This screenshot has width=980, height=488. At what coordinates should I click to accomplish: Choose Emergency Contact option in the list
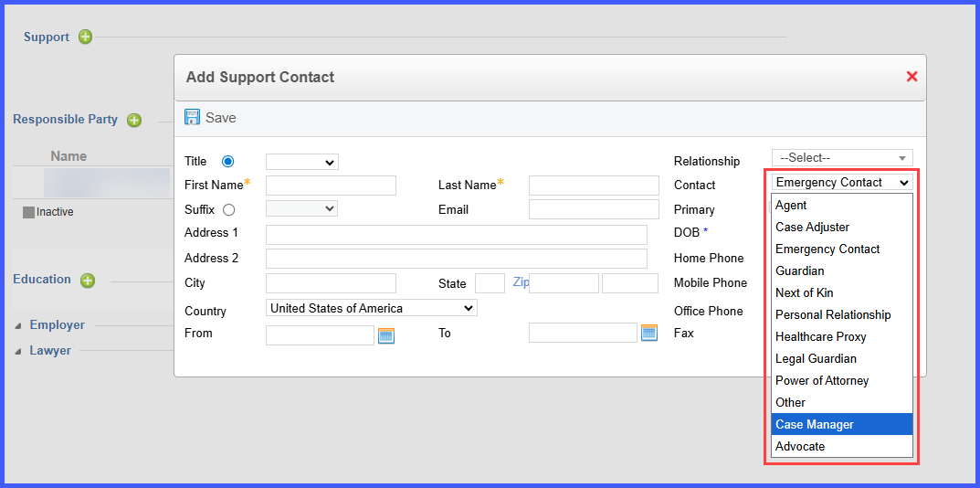(x=842, y=249)
